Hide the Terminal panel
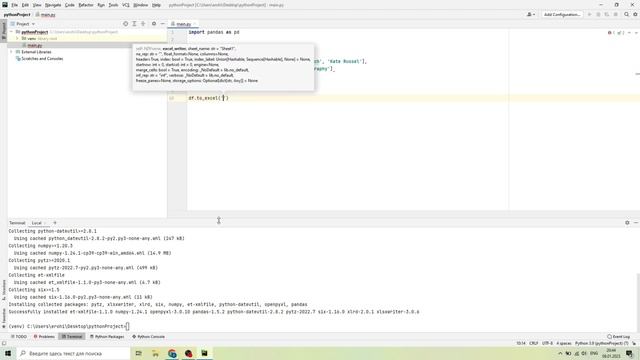 (x=636, y=223)
